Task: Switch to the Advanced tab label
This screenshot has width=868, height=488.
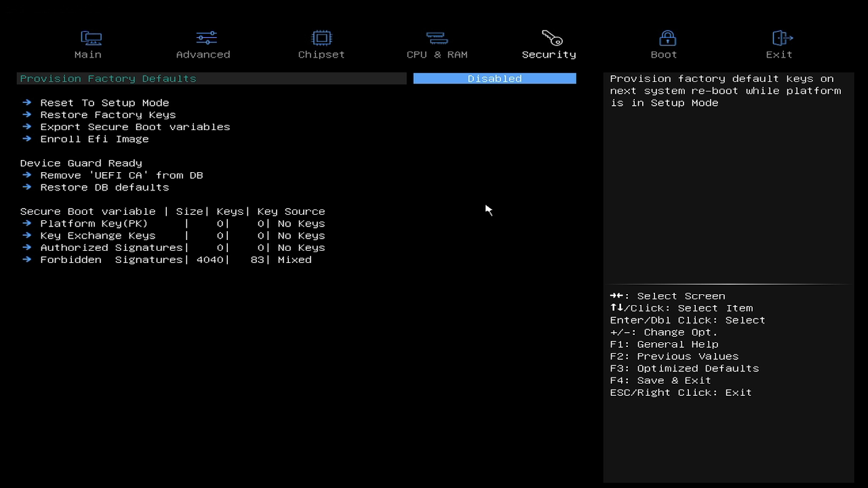Action: pos(203,55)
